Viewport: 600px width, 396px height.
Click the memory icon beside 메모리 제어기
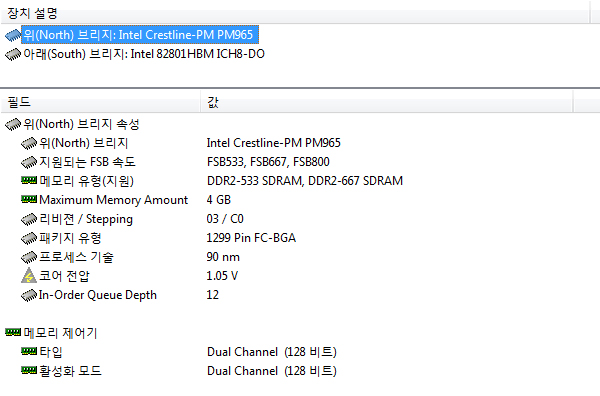13,332
